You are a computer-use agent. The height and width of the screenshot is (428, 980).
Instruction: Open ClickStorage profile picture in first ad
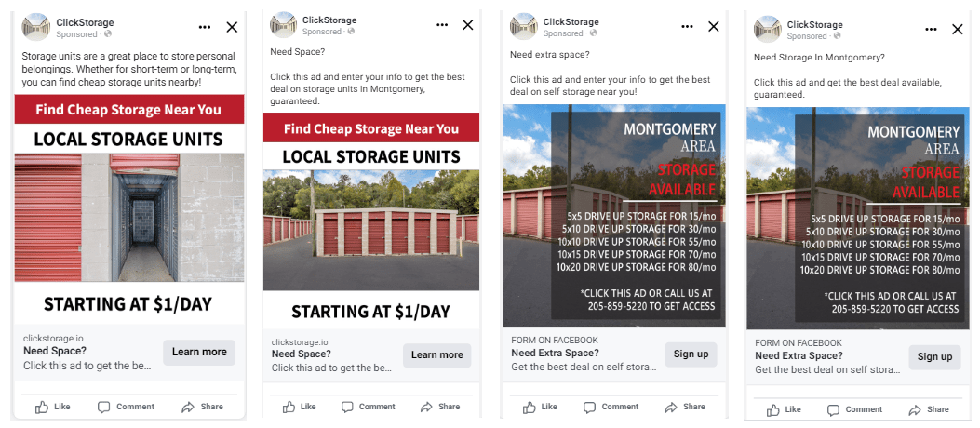tap(35, 28)
